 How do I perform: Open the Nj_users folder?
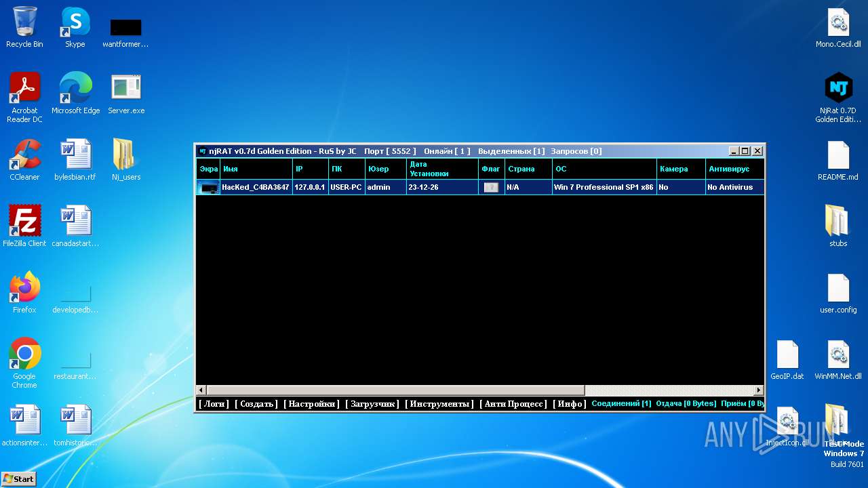pyautogui.click(x=126, y=160)
